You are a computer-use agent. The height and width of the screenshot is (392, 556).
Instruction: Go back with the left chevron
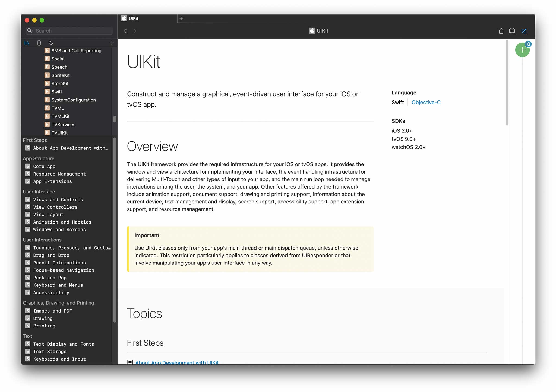[x=125, y=31]
